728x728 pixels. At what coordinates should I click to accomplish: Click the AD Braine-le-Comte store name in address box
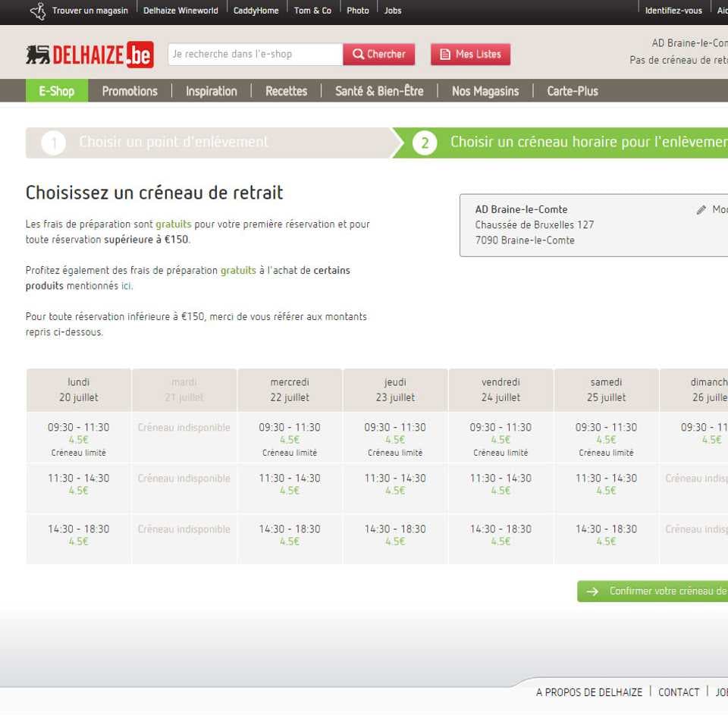[522, 210]
